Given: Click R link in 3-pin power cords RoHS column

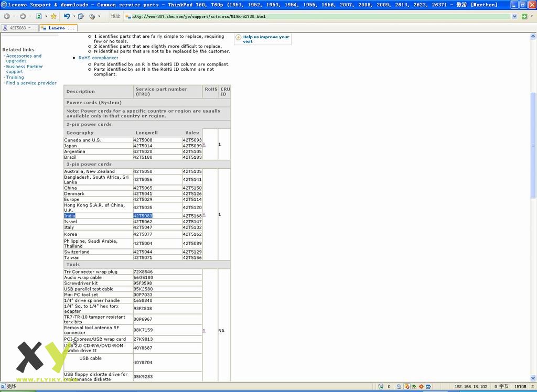Looking at the screenshot, I should point(204,214).
